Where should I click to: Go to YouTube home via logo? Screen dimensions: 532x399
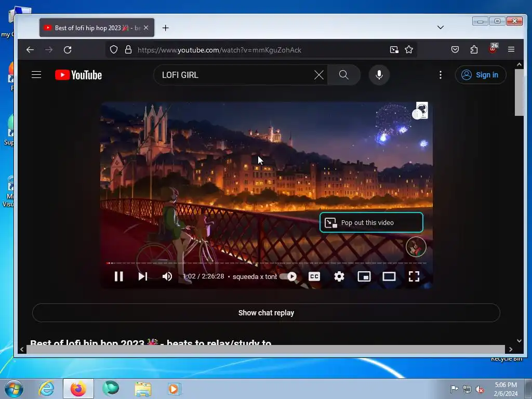78,75
